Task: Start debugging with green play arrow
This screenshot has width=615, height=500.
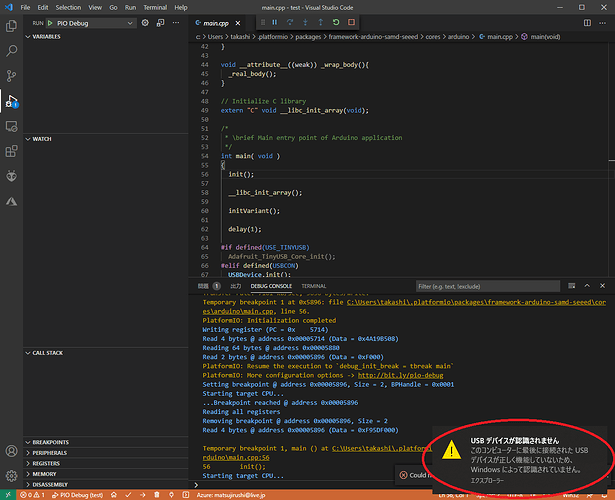Action: coord(50,23)
